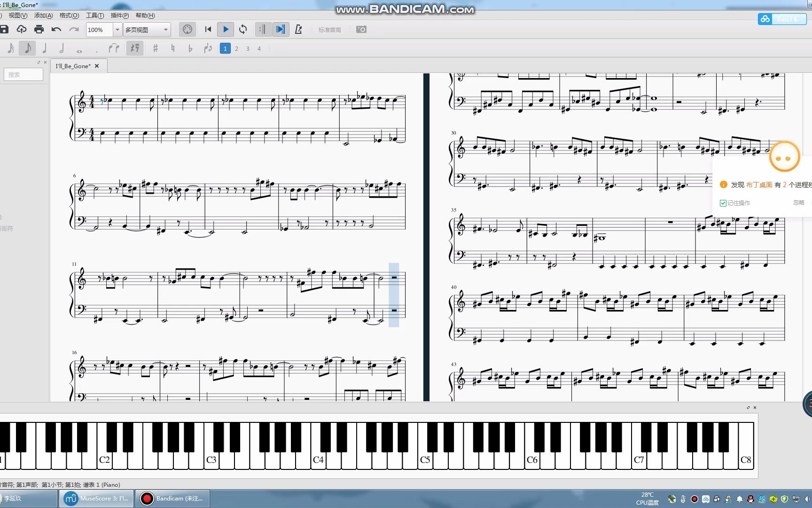Start playback with the blue play button
812x508 pixels.
226,29
